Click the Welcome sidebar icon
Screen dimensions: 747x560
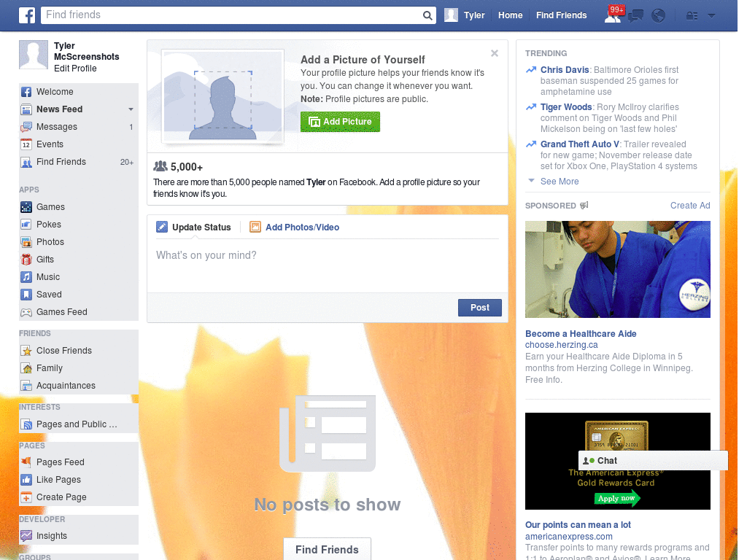point(26,92)
